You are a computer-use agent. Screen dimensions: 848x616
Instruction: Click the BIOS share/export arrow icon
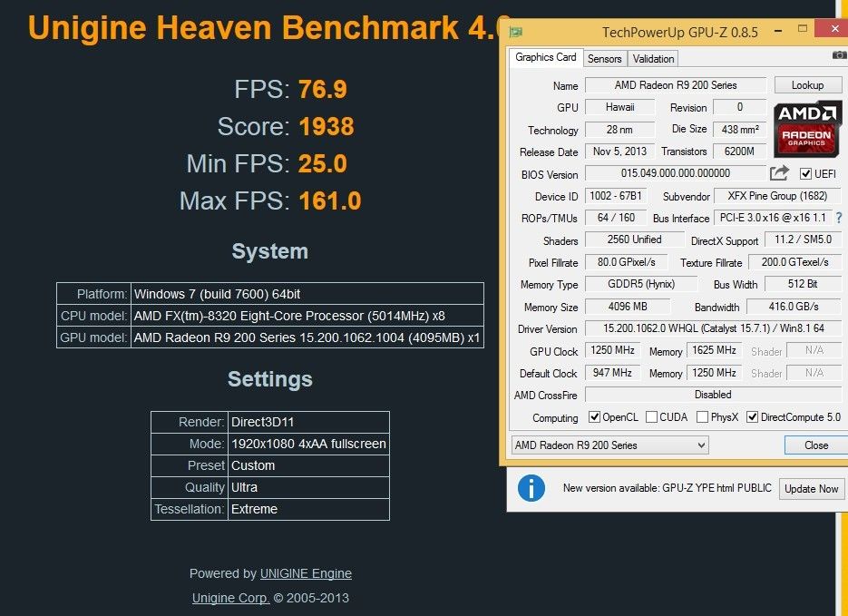[779, 173]
